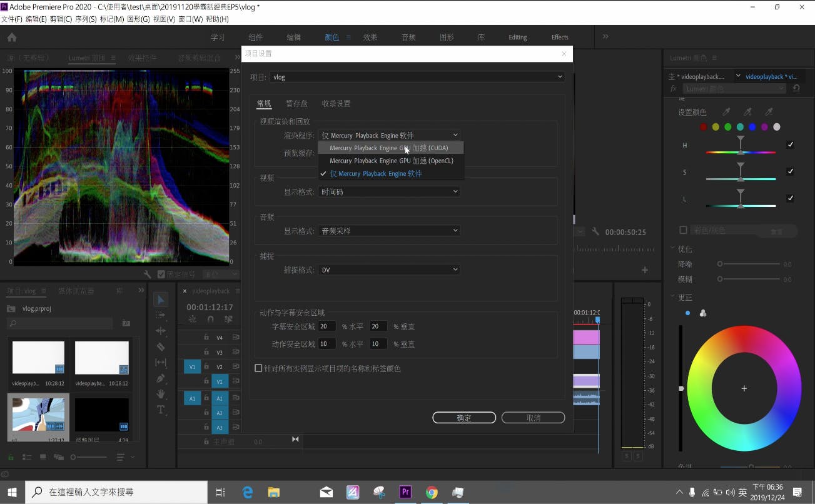Click the three-wheel correction mode icon
The image size is (815, 504).
pyautogui.click(x=703, y=313)
